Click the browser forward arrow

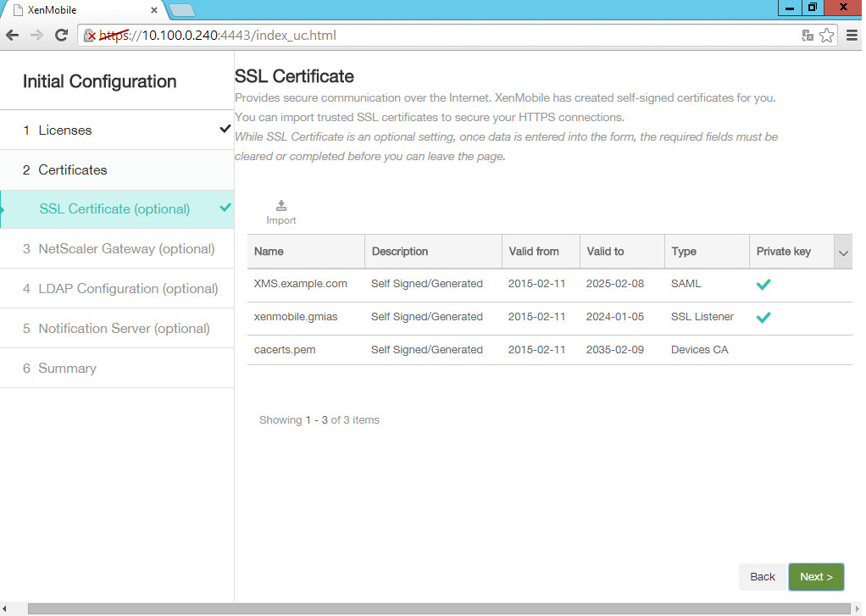pyautogui.click(x=36, y=36)
